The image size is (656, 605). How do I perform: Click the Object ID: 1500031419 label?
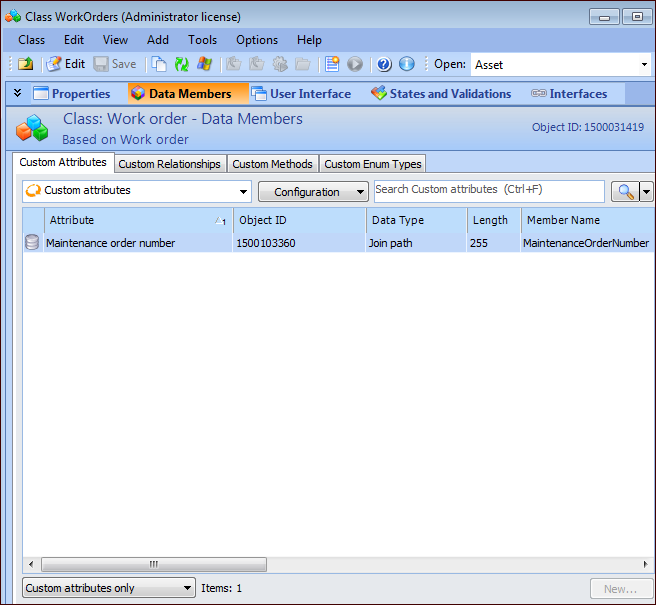click(587, 127)
